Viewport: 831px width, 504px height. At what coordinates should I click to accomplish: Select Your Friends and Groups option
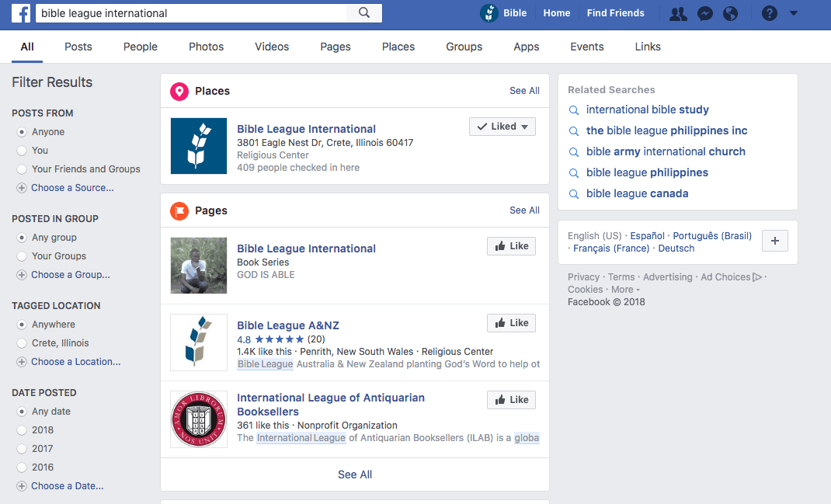(22, 169)
